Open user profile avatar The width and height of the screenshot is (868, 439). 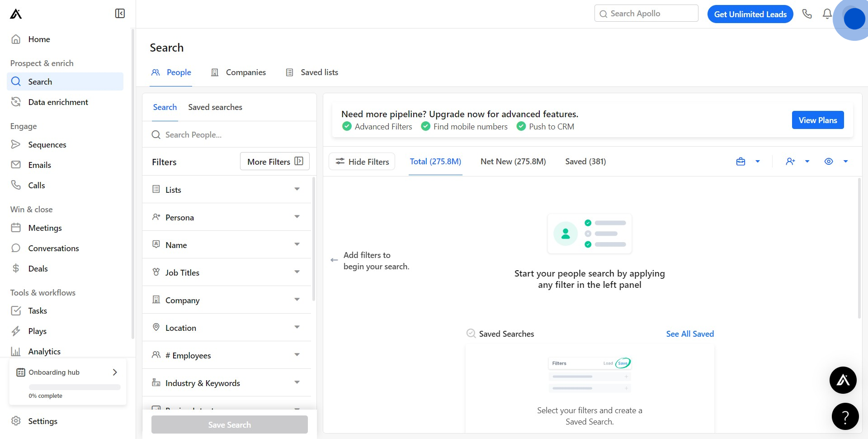pos(854,19)
